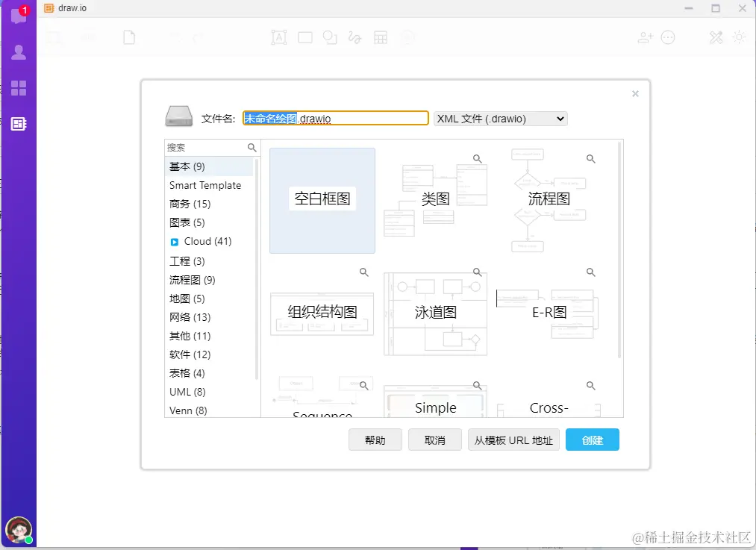This screenshot has height=550, width=756.
Task: Preview the 流程图 template via its magnifier
Action: click(590, 158)
